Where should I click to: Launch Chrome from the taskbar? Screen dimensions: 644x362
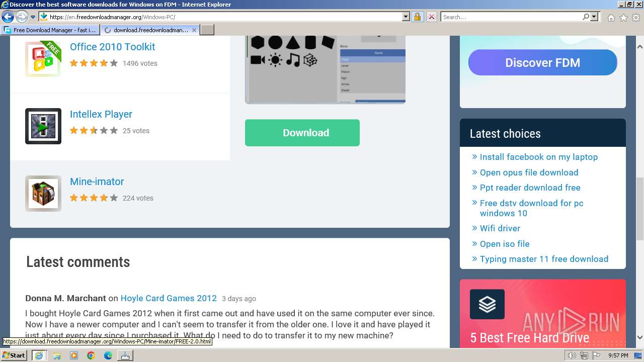tap(91, 355)
